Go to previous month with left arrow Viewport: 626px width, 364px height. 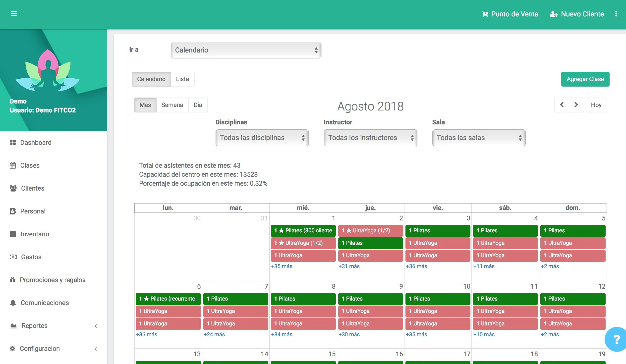562,105
